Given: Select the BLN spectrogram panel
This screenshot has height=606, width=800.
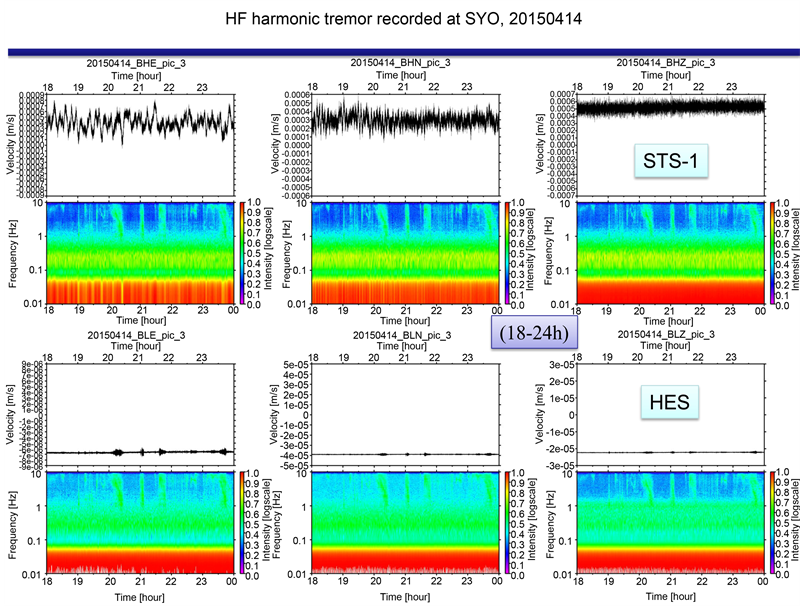Looking at the screenshot, I should tap(406, 522).
